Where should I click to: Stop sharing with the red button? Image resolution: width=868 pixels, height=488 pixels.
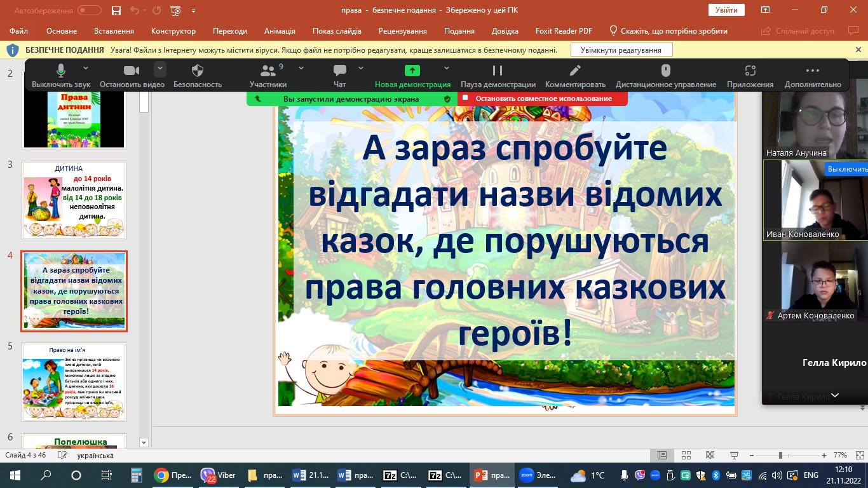[x=543, y=98]
